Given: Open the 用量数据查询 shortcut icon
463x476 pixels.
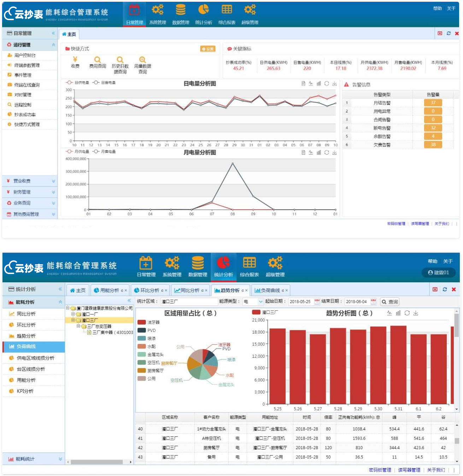Looking at the screenshot, I should 142,60.
